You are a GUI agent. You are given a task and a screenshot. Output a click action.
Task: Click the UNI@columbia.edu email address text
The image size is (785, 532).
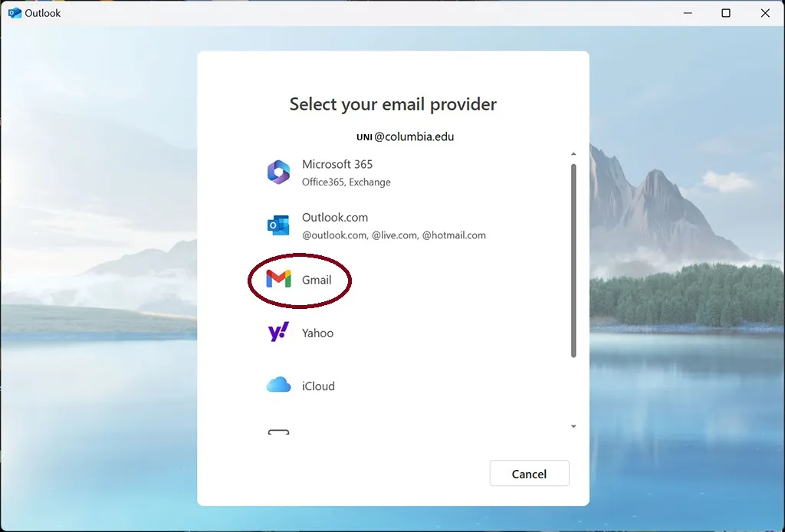click(405, 136)
